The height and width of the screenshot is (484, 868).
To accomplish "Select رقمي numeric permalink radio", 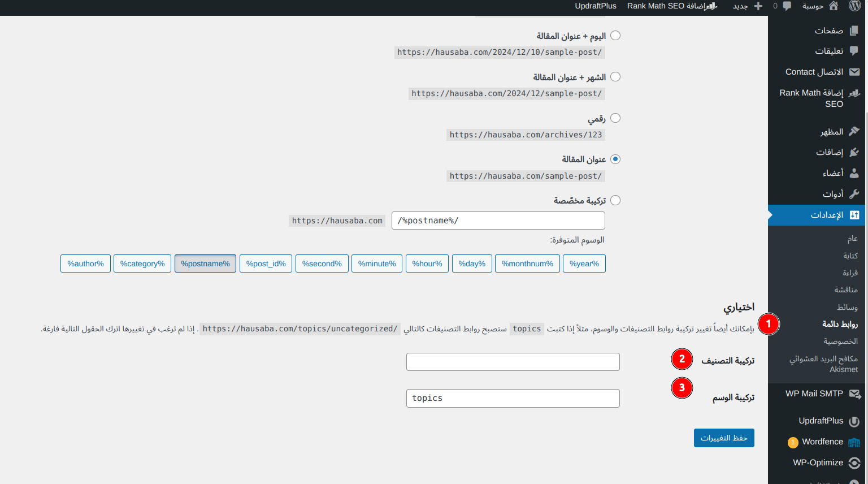I will pos(615,118).
